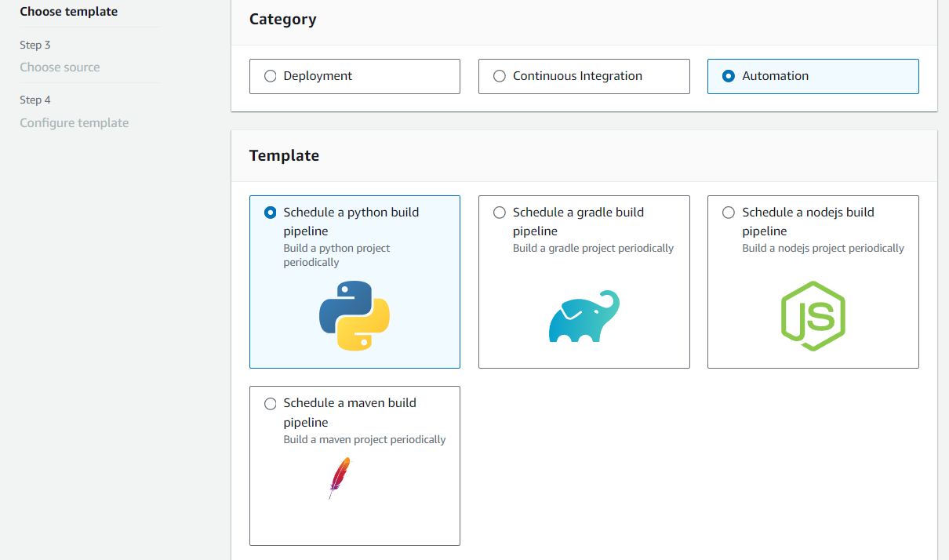The height and width of the screenshot is (560, 949).
Task: Select the python build pipeline radio button
Action: click(270, 211)
